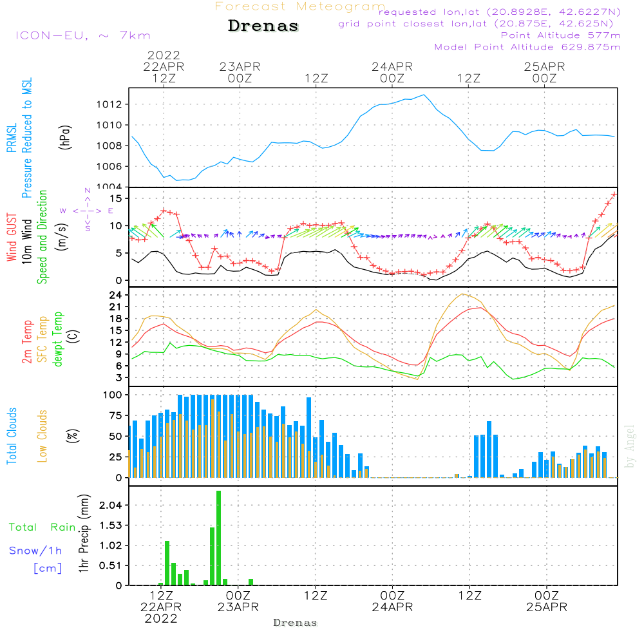Select the 1012 pressure tick value
This screenshot has width=644, height=644.
click(x=109, y=104)
